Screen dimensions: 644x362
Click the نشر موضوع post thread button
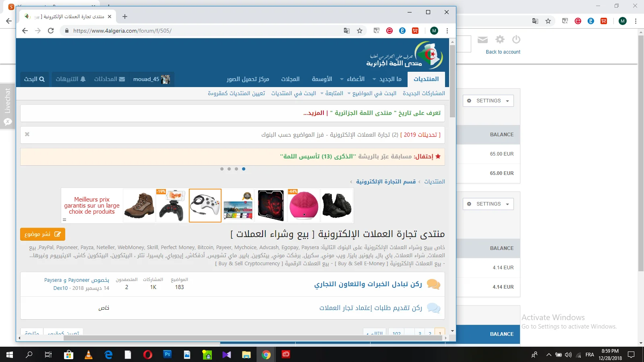(43, 234)
